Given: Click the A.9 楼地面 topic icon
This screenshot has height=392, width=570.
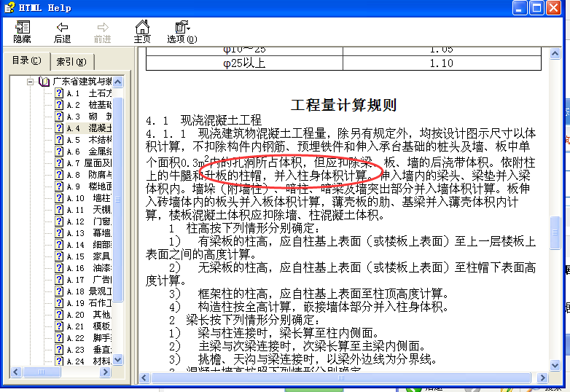Looking at the screenshot, I should pos(59,186).
